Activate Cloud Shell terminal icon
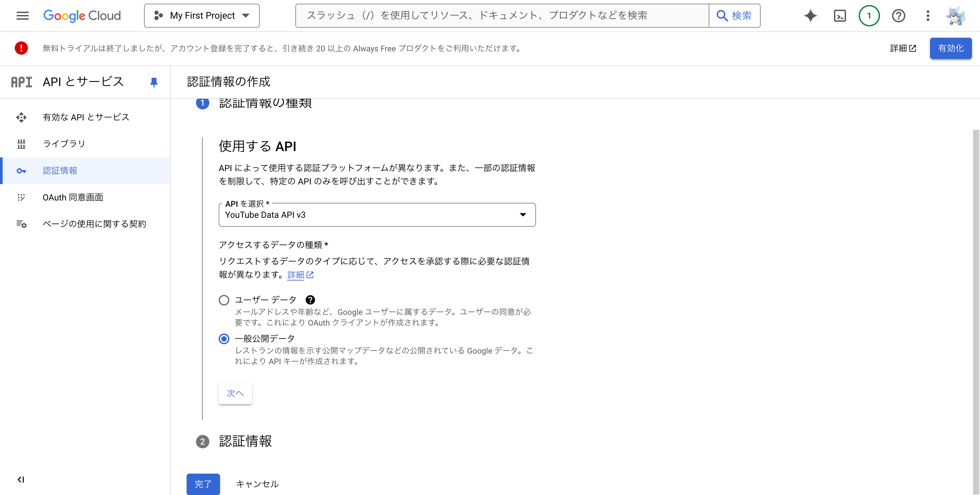980x495 pixels. coord(840,16)
